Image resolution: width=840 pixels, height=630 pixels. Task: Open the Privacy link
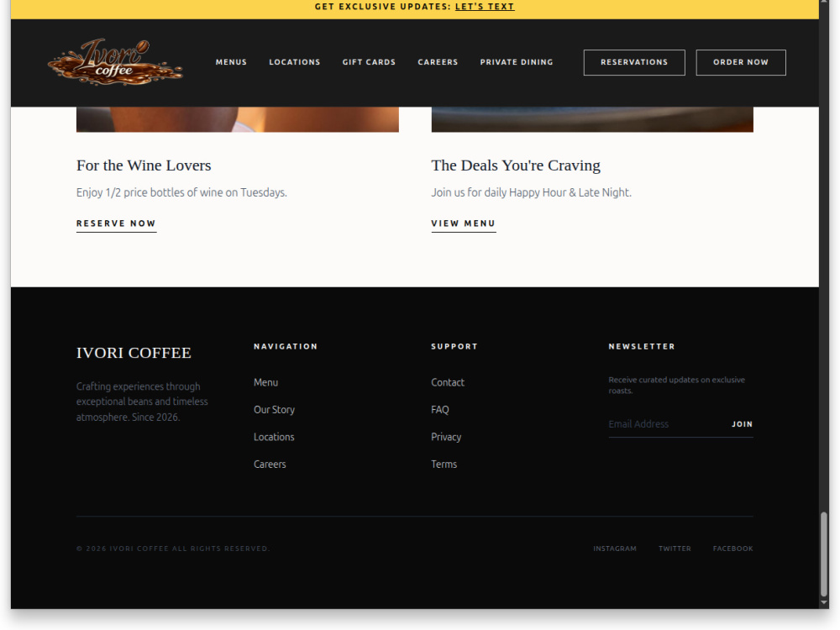[446, 437]
